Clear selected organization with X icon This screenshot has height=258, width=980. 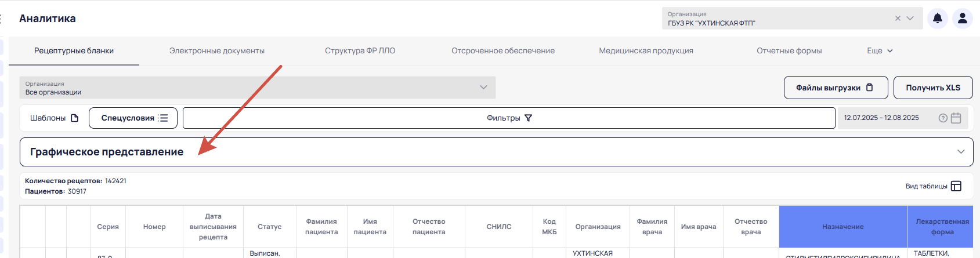(x=898, y=19)
